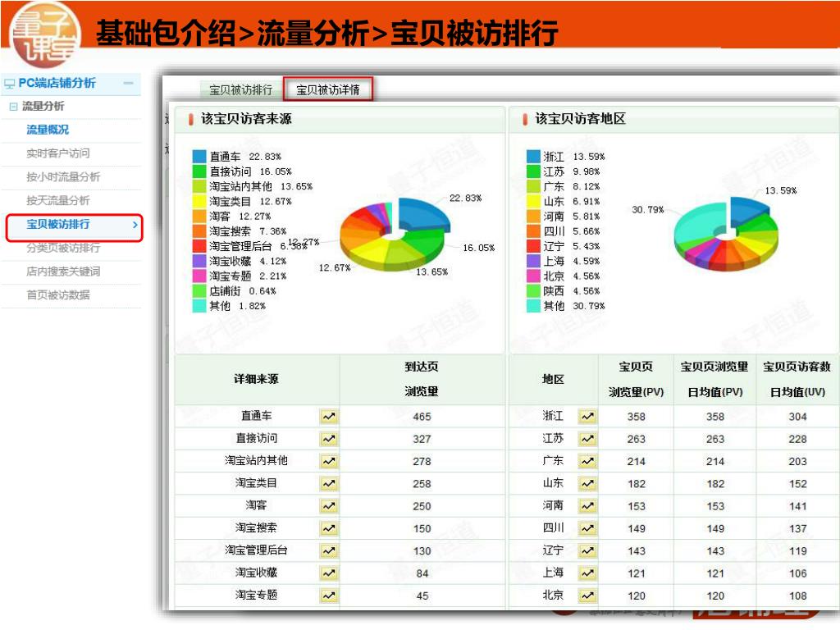Click the 327 value for 直接访问
Screen dimensions: 840x630
click(422, 440)
